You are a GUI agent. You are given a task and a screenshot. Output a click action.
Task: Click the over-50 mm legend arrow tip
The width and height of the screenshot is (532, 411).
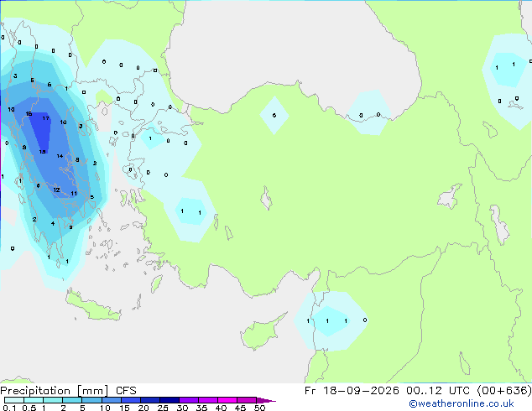pos(266,400)
